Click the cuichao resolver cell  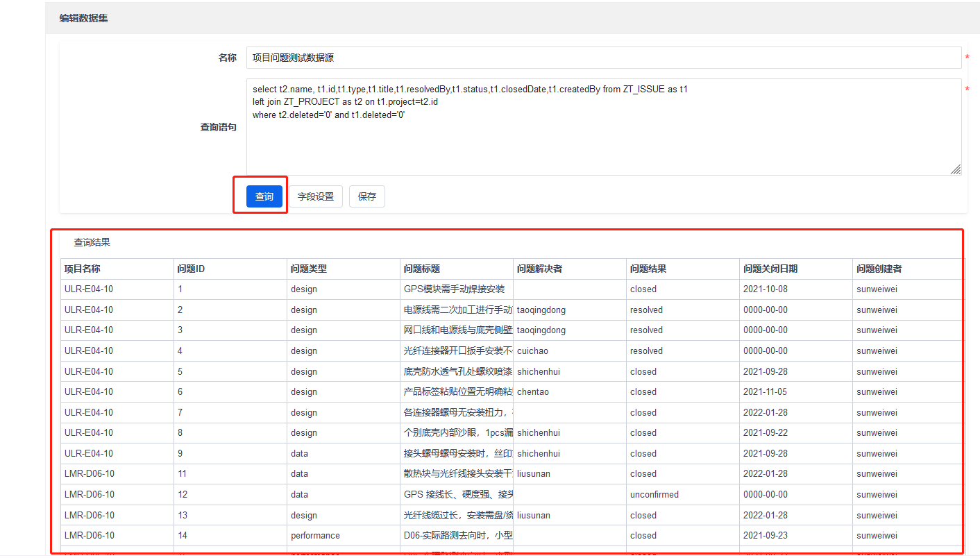532,350
